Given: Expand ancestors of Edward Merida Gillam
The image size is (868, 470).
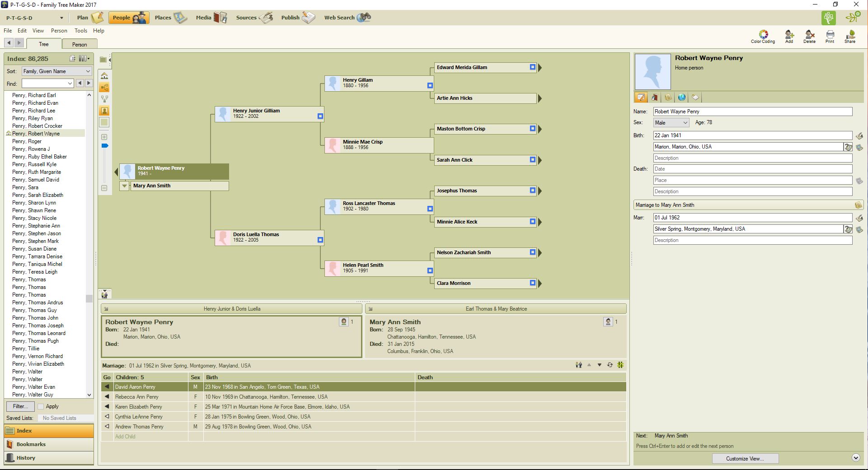Looking at the screenshot, I should coord(540,68).
